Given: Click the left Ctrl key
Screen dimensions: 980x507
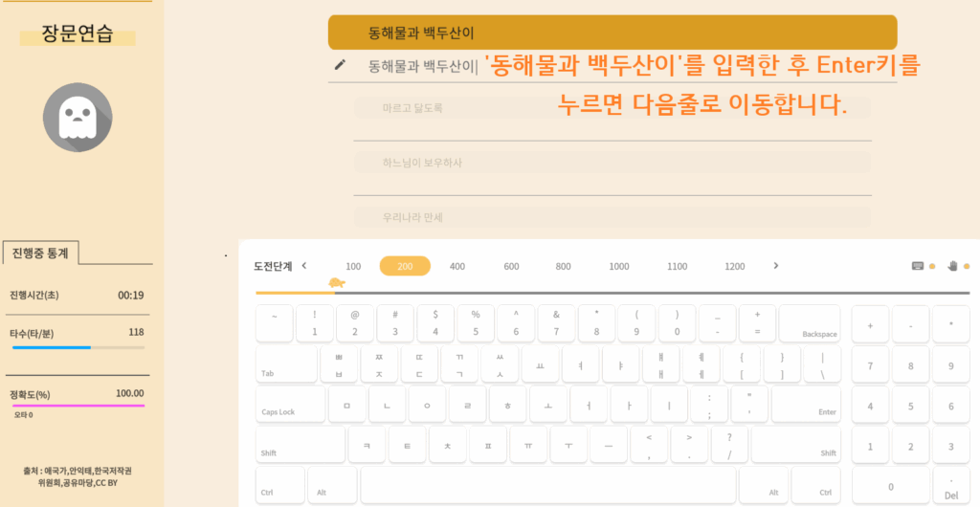Looking at the screenshot, I should click(x=280, y=485).
